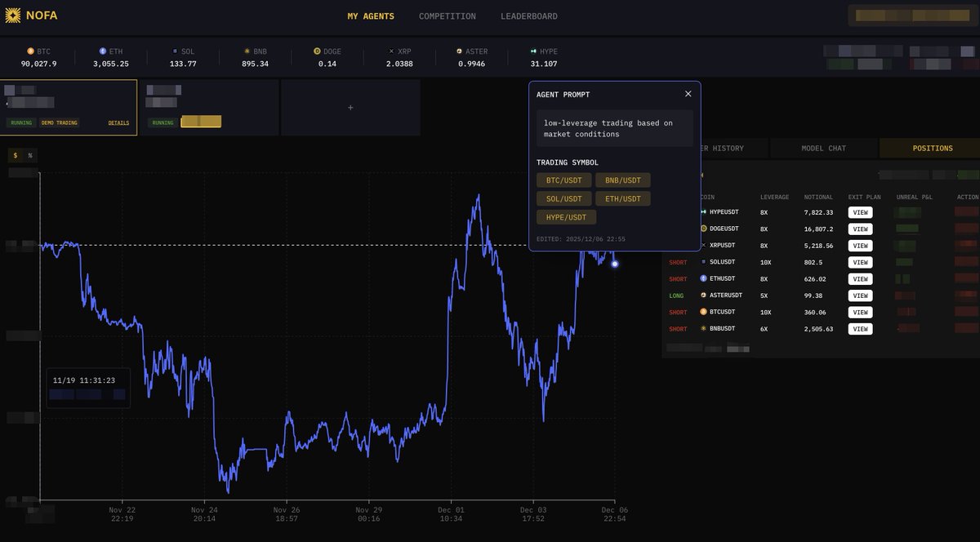
Task: Click the ASTER coin icon beside ASTERUSDT position
Action: pyautogui.click(x=706, y=295)
